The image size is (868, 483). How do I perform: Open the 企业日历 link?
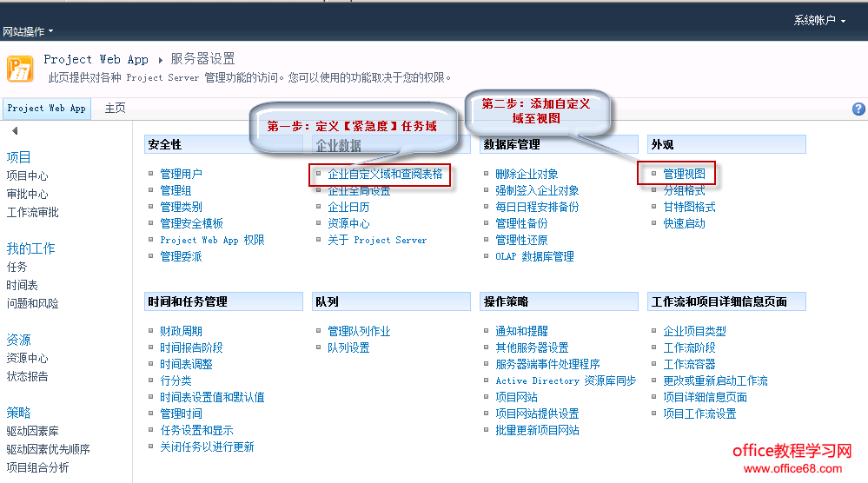(348, 207)
